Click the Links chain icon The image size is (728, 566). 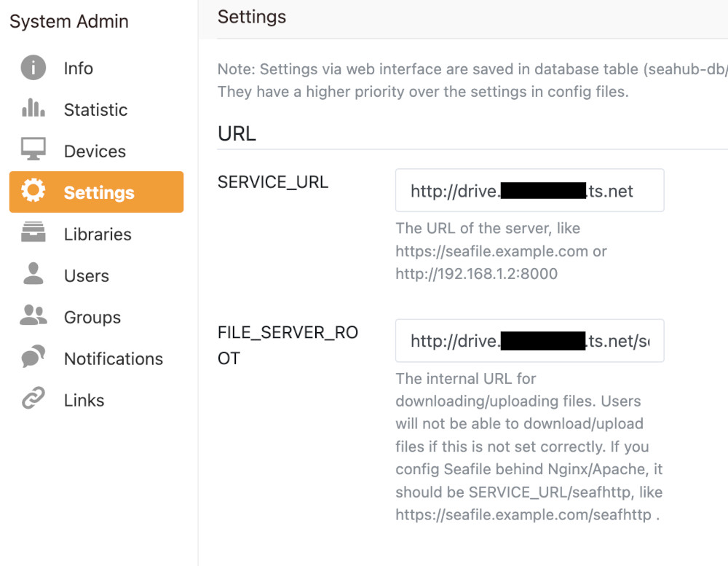(33, 400)
